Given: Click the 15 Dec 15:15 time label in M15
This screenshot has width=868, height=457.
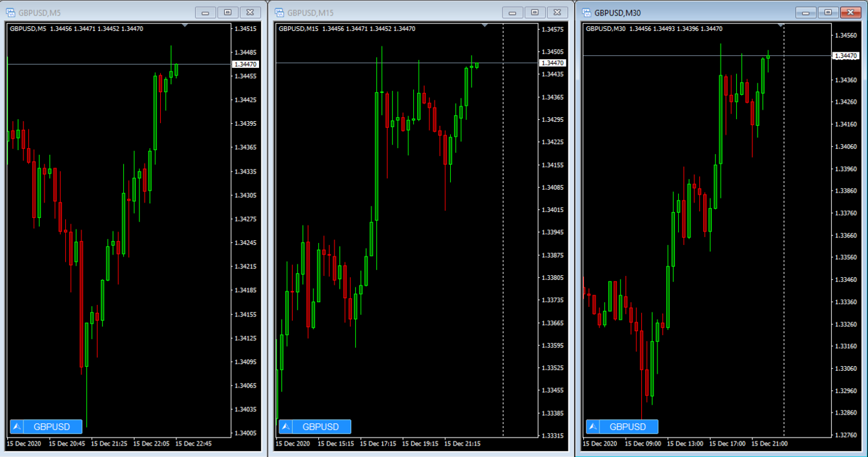Looking at the screenshot, I should click(336, 444).
